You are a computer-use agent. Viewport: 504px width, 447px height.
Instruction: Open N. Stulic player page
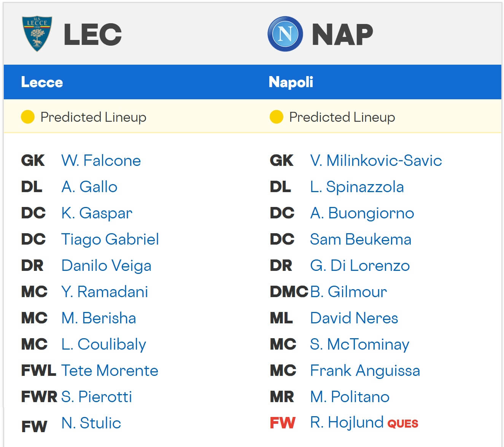(91, 423)
